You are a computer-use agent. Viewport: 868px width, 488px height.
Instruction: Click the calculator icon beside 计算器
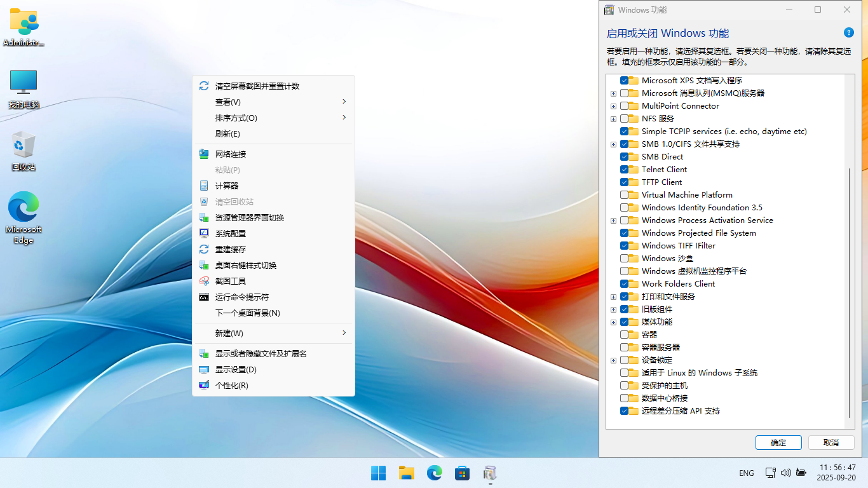[x=204, y=186]
